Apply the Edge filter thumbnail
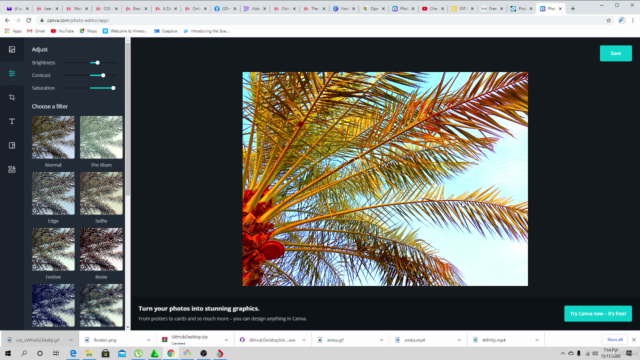 [53, 193]
